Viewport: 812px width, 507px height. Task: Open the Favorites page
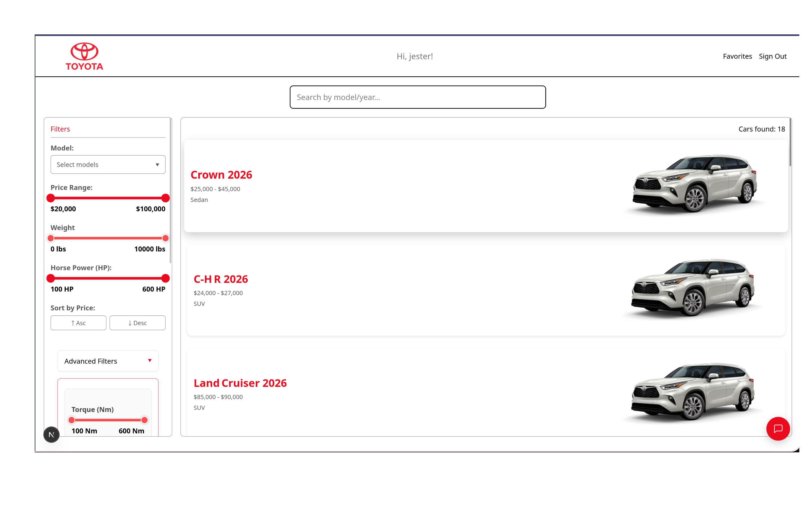(x=737, y=56)
